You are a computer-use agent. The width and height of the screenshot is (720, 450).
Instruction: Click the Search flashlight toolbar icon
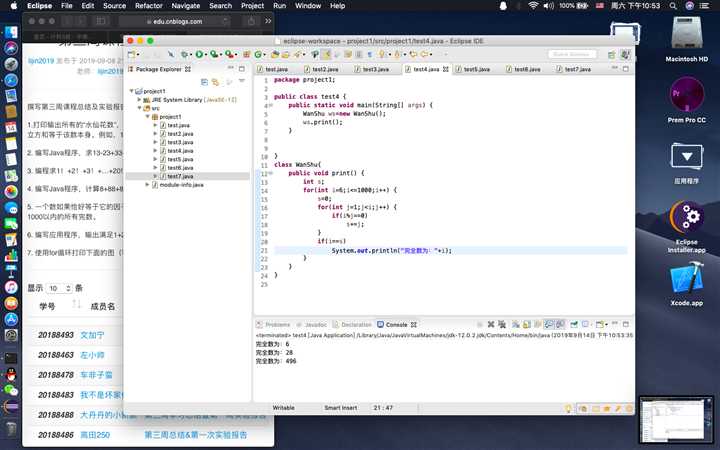pos(297,54)
